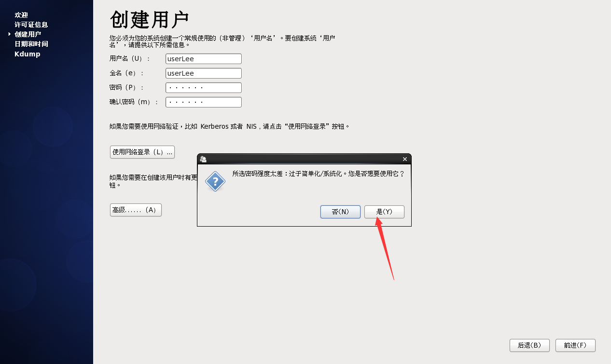Close the password warning dialog
Viewport: 611px width, 364px height.
pos(405,159)
